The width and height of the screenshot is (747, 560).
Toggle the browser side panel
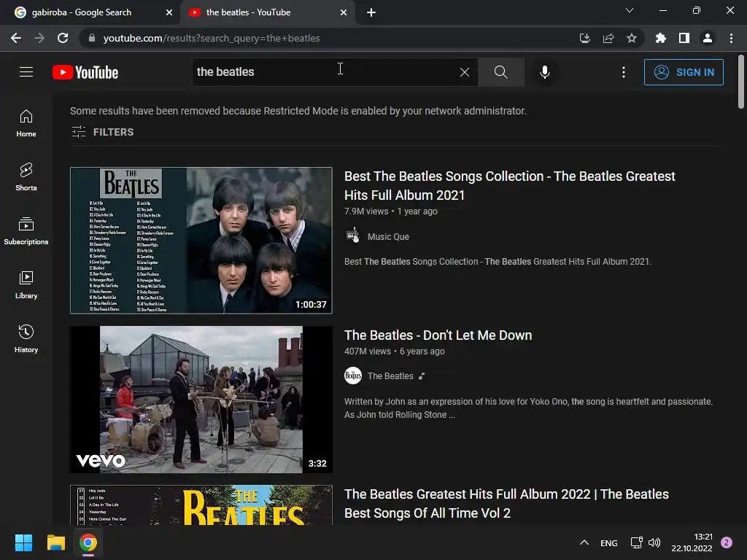684,38
